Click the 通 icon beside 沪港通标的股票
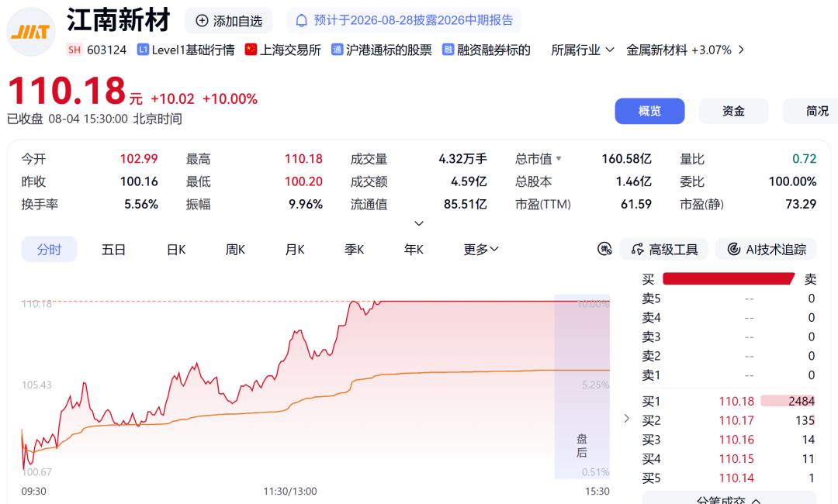The height and width of the screenshot is (504, 838). pyautogui.click(x=337, y=50)
